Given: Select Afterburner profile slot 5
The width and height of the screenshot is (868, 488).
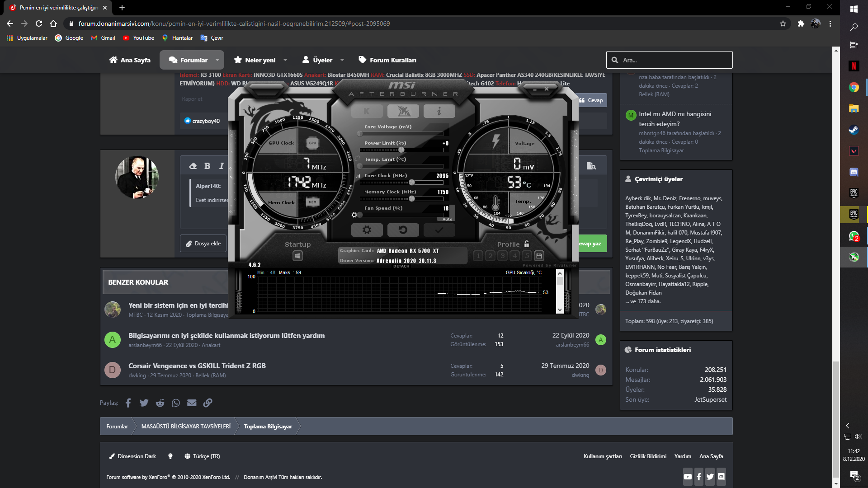Looking at the screenshot, I should tap(527, 256).
